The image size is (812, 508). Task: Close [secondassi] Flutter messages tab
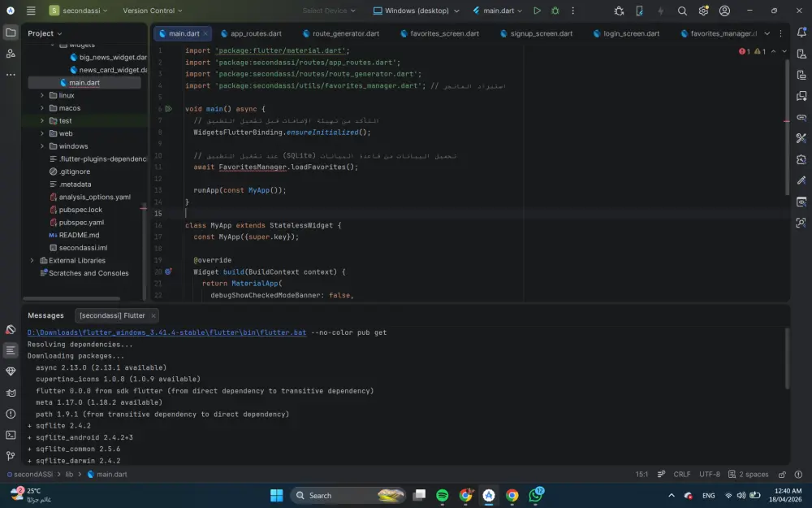point(153,315)
